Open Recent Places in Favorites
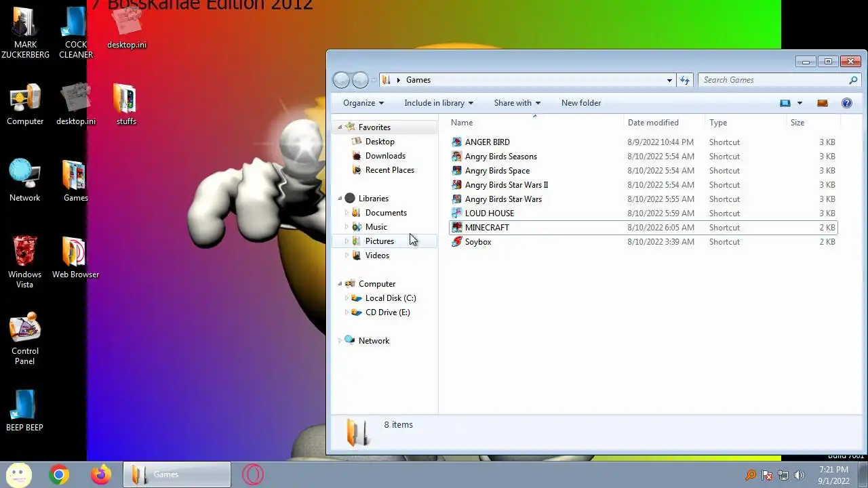868x488 pixels. (x=389, y=170)
